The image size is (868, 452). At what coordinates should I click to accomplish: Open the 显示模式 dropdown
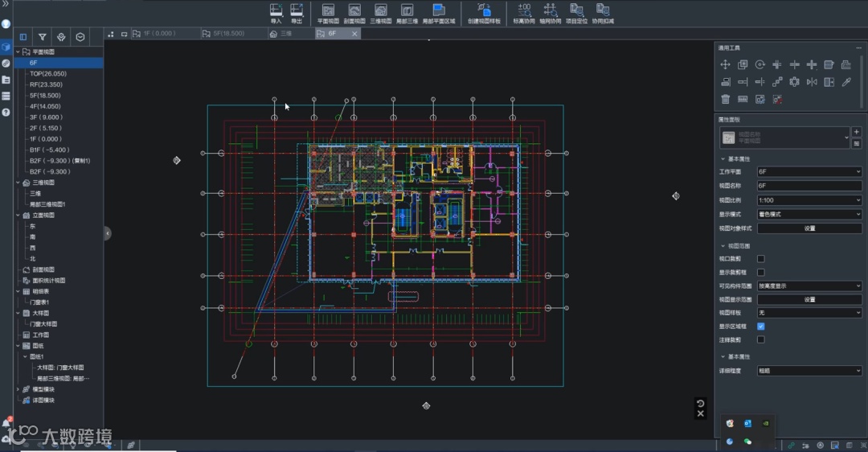click(809, 215)
